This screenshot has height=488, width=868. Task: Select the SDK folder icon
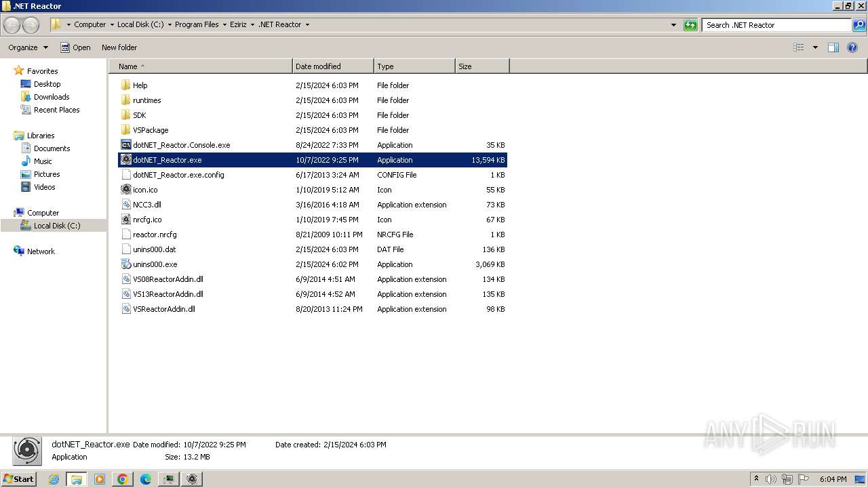[x=126, y=115]
